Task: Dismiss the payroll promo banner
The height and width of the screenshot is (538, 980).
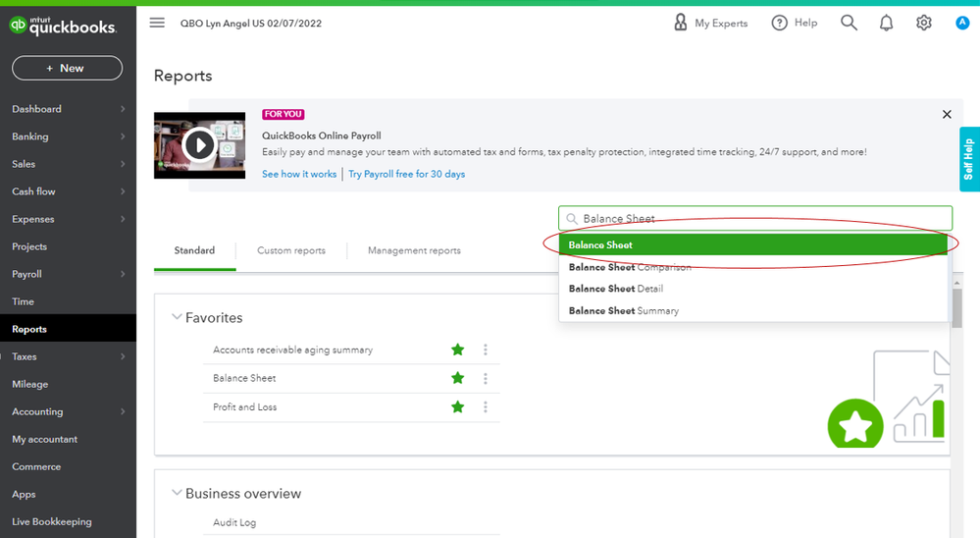Action: [x=947, y=114]
